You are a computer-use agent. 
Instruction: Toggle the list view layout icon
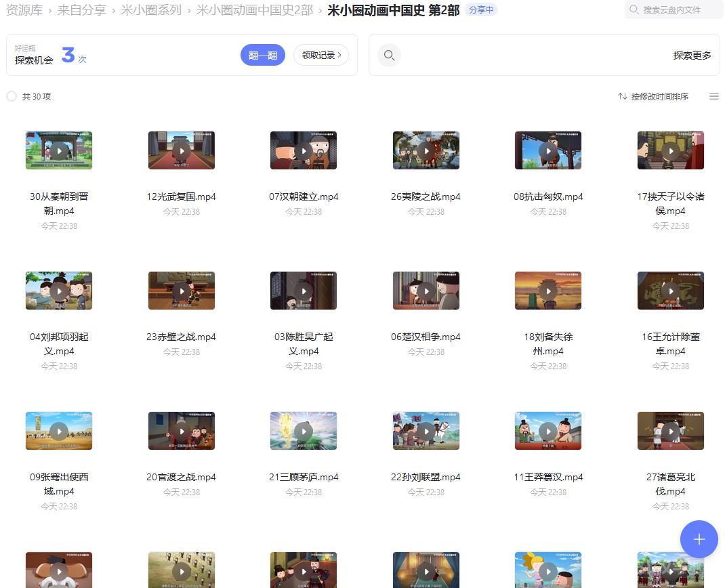tap(714, 96)
